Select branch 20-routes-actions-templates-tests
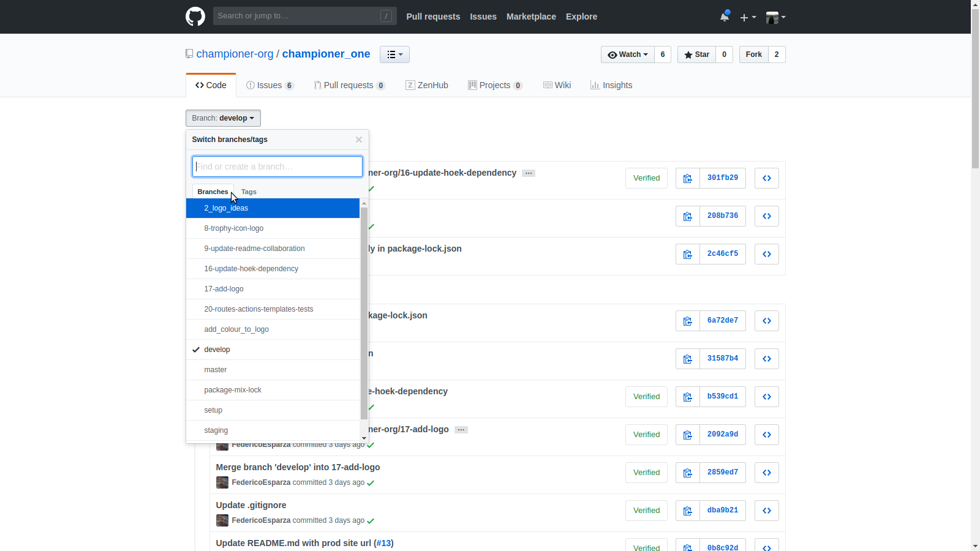The image size is (980, 551). pos(273,309)
